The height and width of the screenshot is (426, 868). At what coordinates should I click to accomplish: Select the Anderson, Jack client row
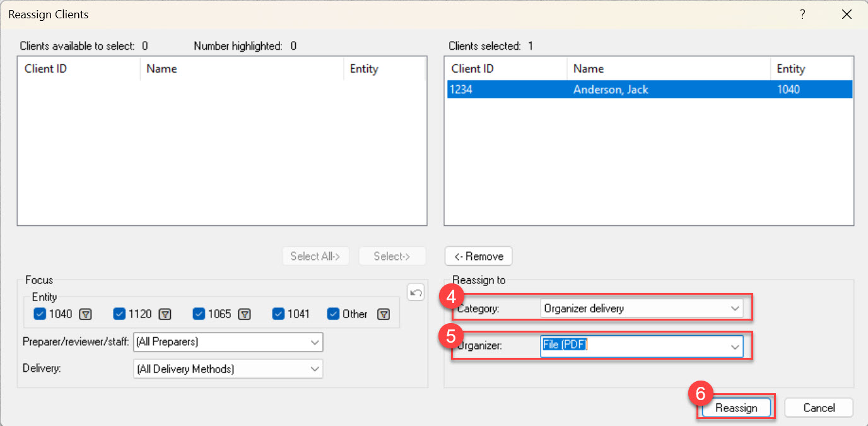tap(611, 90)
